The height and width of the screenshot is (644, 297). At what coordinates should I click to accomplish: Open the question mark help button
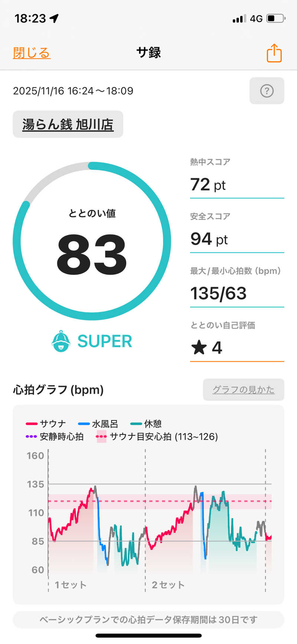(x=267, y=91)
